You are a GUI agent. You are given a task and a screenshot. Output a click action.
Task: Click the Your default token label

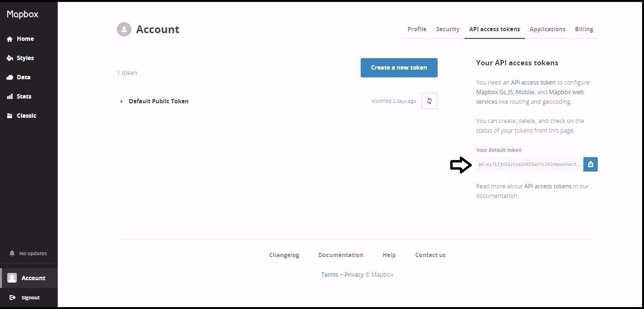[x=499, y=150]
